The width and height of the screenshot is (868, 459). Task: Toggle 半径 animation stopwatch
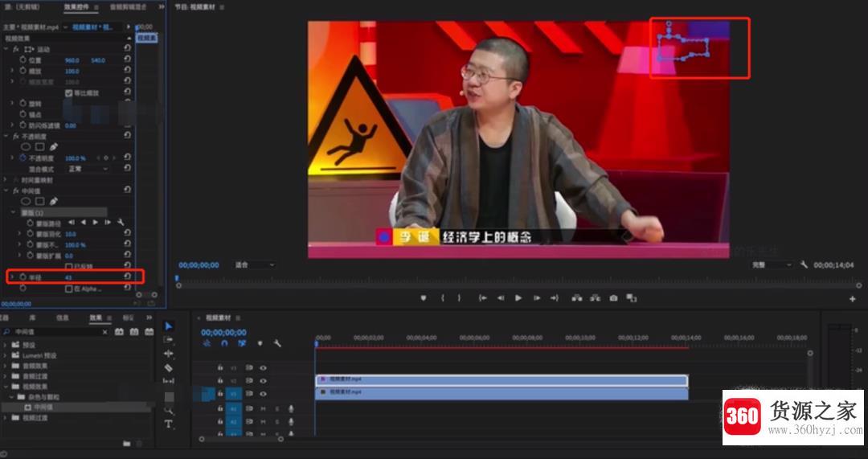[x=23, y=277]
